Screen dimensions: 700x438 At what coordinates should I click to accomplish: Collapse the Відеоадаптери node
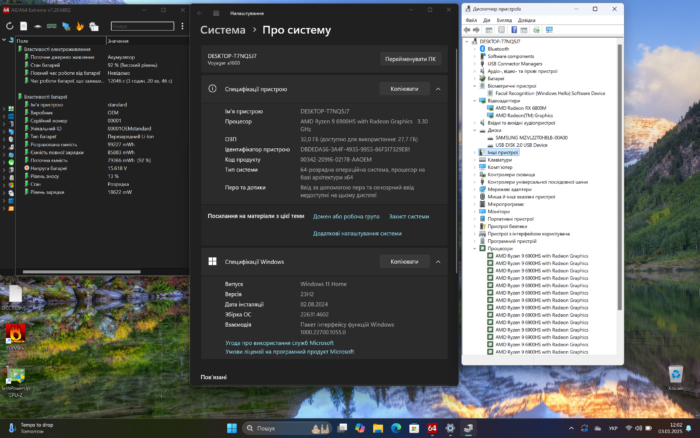coord(475,100)
